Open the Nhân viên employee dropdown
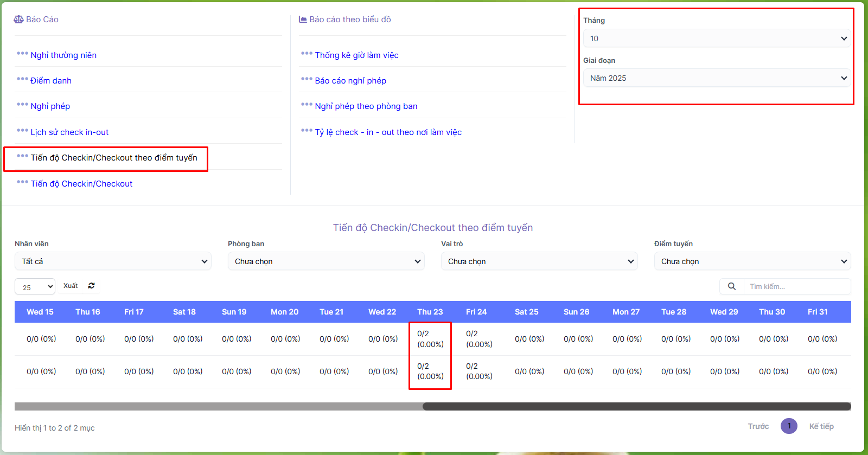 pos(113,261)
